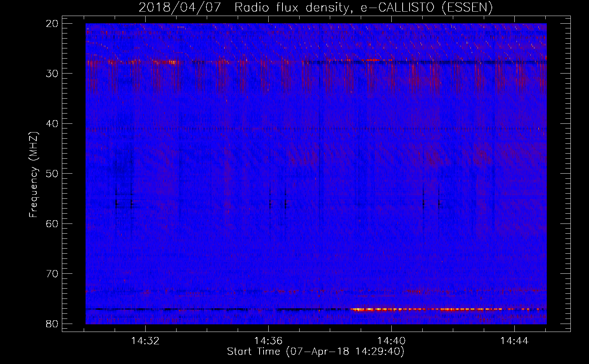Click the '50' frequency tick label
This screenshot has width=589, height=364.
(52, 174)
